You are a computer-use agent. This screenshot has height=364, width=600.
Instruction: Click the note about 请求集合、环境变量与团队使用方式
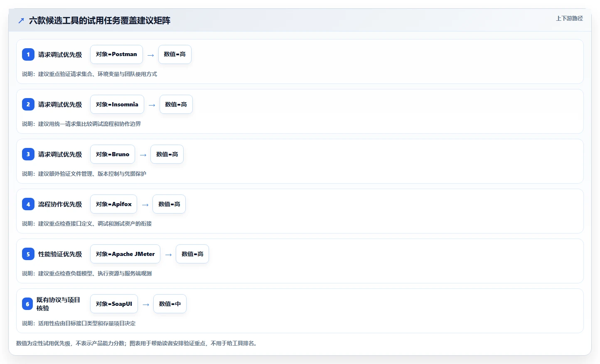pyautogui.click(x=90, y=74)
